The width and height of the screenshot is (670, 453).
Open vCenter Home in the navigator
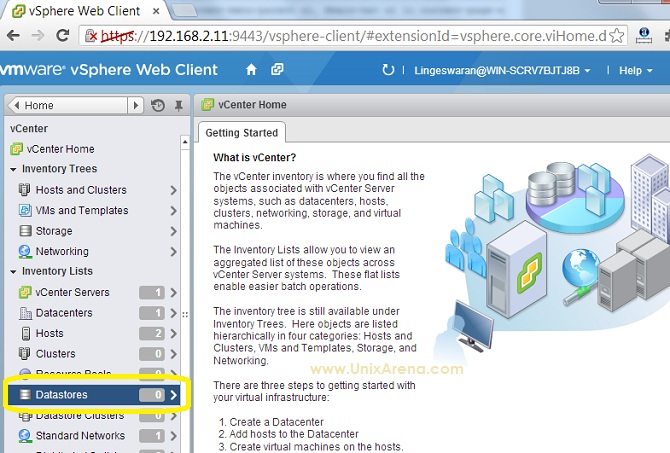click(x=60, y=149)
